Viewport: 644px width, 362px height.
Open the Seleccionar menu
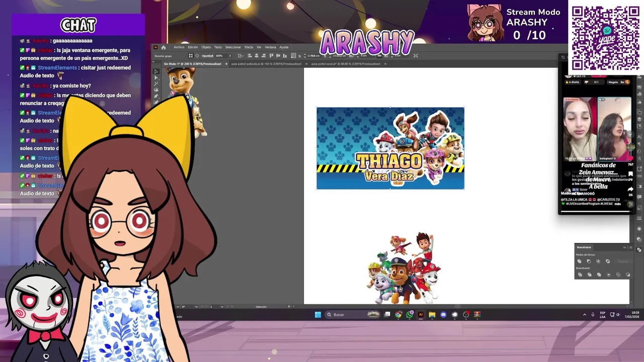click(x=233, y=47)
